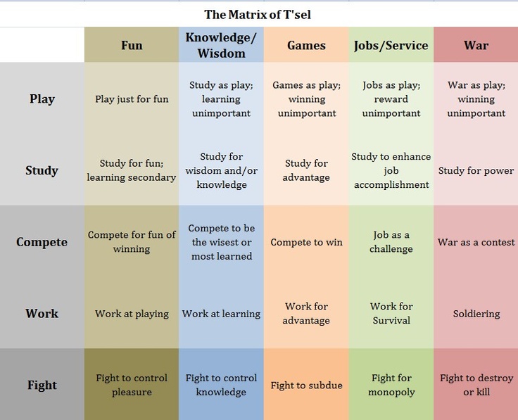Click the 'Compete to win' cell
The image size is (518, 420).
(x=306, y=242)
